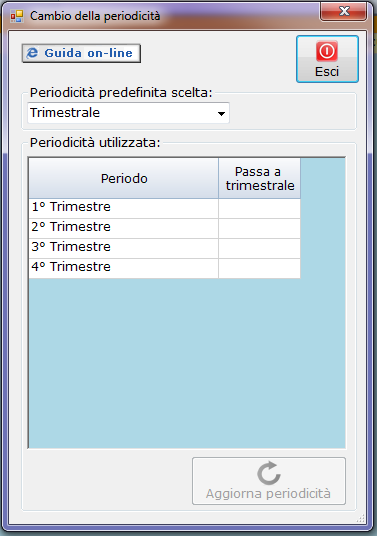377x536 pixels.
Task: Click the refresh arrow icon for Aggiorna periodicità
Action: tap(269, 473)
